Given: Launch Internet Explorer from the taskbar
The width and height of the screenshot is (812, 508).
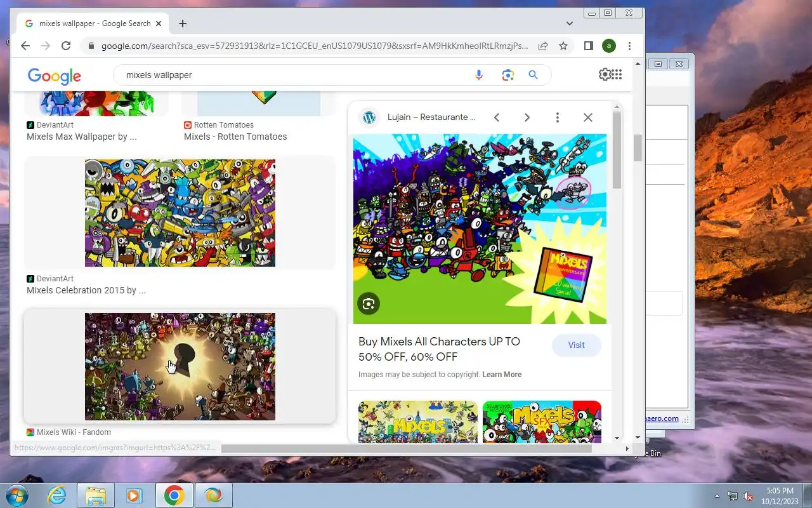Looking at the screenshot, I should pyautogui.click(x=57, y=495).
